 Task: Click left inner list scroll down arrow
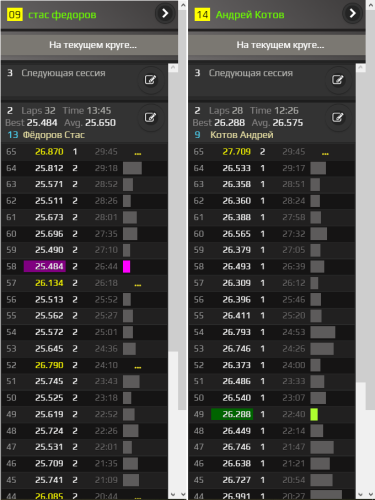(173, 494)
